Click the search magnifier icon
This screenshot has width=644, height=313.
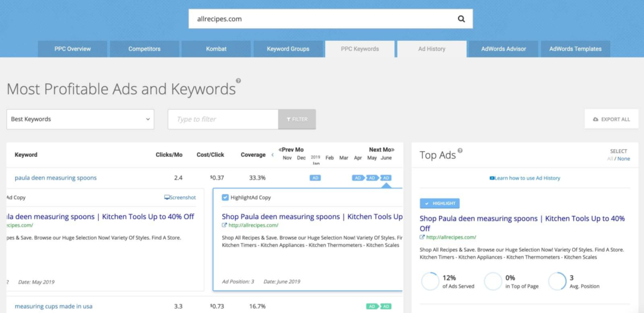point(461,19)
